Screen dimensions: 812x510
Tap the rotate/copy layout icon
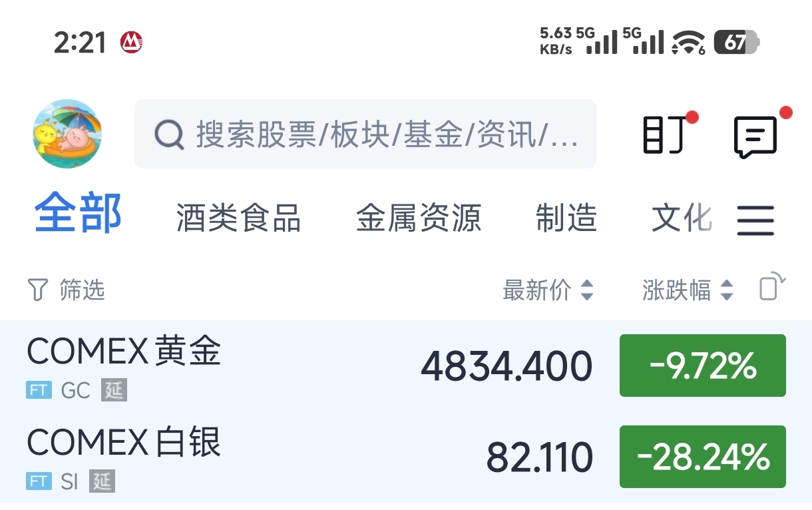(771, 288)
